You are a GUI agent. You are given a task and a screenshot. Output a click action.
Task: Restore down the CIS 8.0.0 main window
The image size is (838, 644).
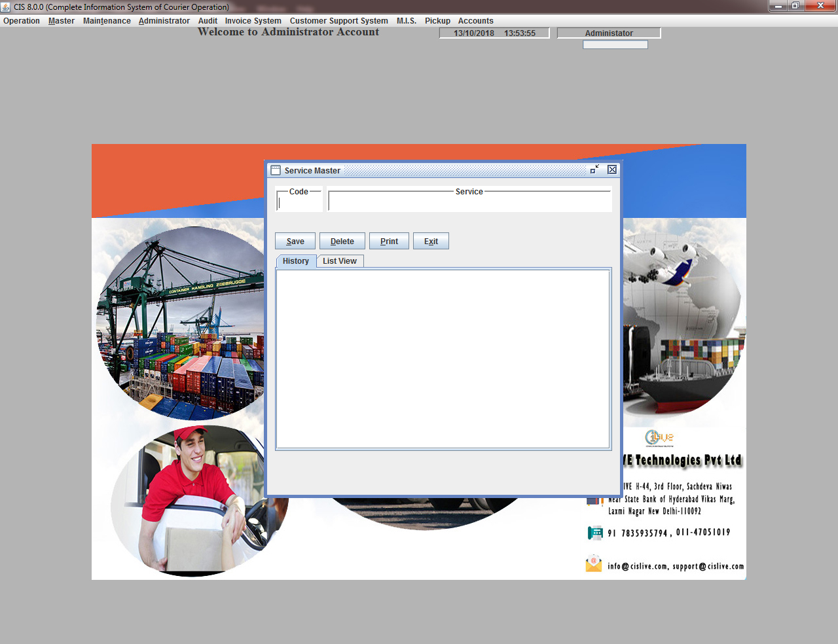tap(795, 6)
